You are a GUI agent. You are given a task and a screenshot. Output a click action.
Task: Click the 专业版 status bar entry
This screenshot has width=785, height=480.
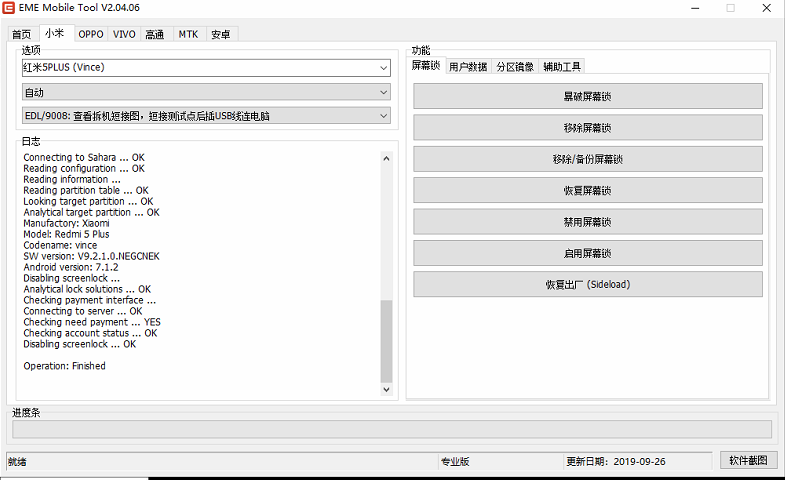tap(455, 461)
